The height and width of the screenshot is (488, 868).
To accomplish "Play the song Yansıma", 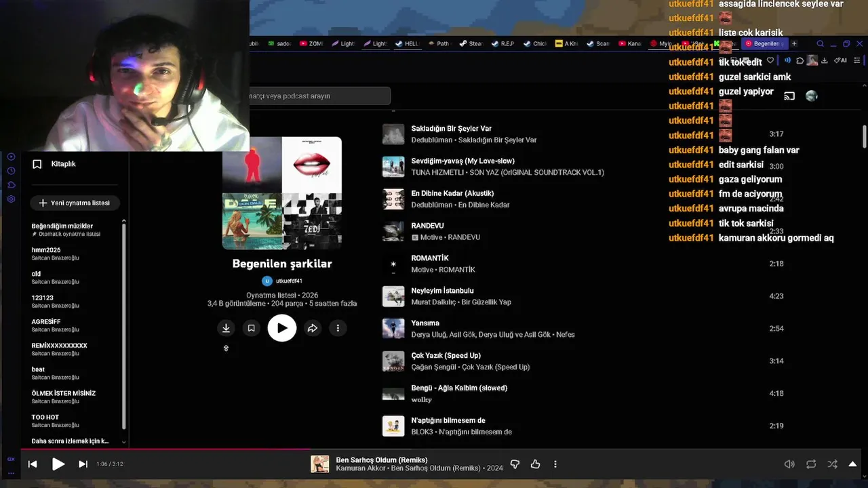I will [425, 323].
